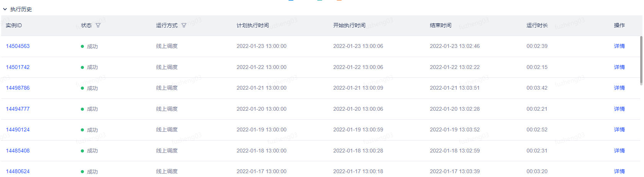644x177 pixels.
Task: Open instance ID 14494777
Action: tap(18, 109)
